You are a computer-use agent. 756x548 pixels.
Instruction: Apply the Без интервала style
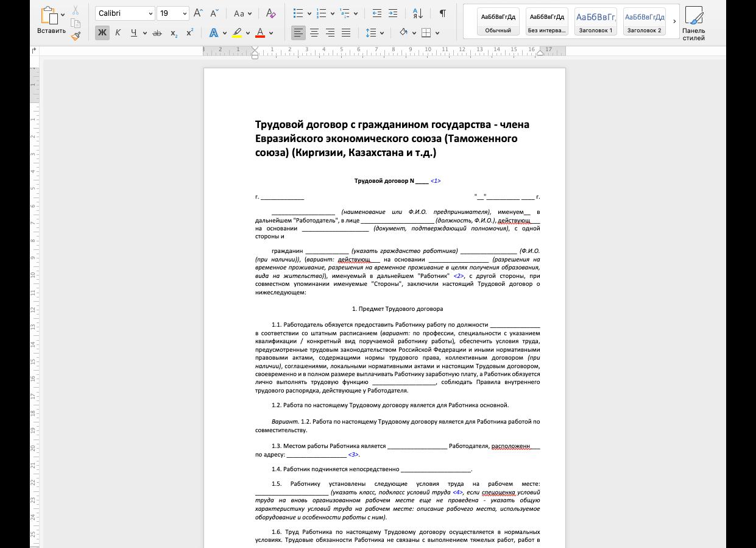[546, 21]
